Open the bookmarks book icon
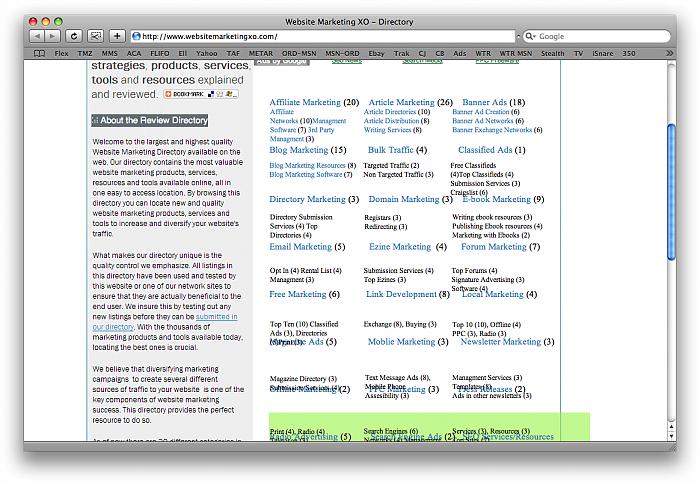 click(x=39, y=53)
